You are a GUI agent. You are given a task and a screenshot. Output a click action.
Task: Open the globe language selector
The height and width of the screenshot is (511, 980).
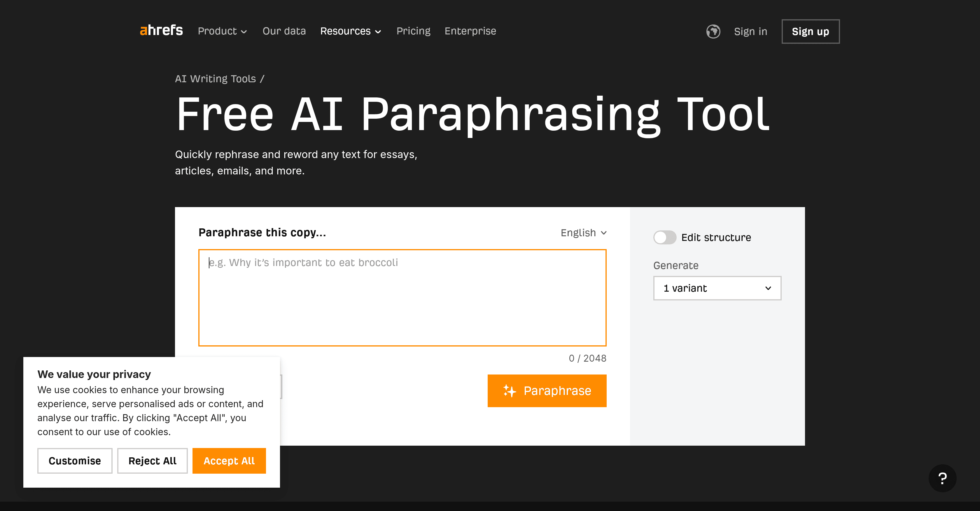(x=713, y=32)
